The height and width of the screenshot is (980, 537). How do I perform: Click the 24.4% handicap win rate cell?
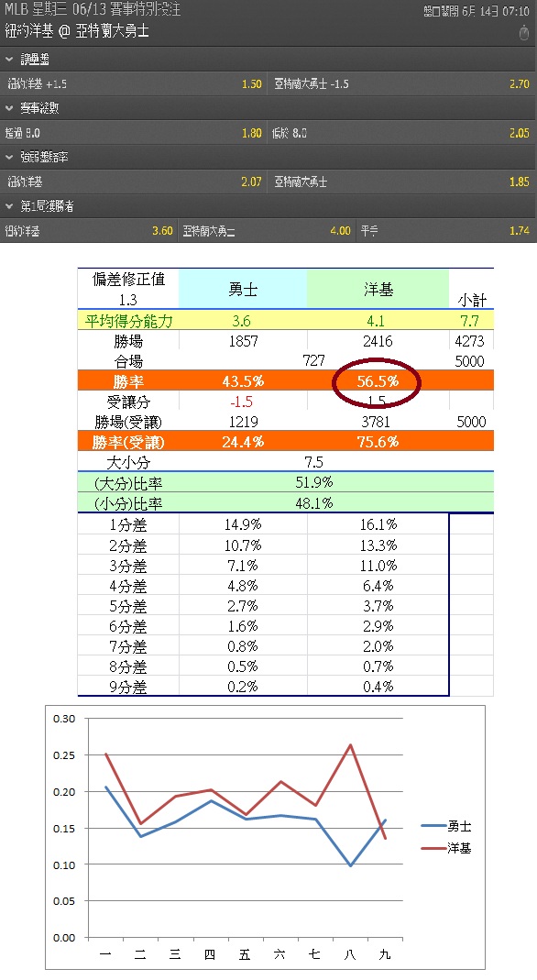243,442
